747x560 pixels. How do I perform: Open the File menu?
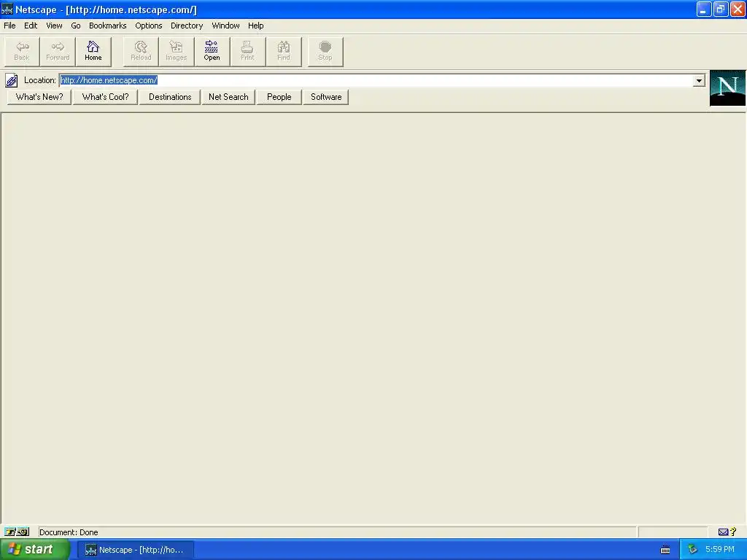(9, 26)
